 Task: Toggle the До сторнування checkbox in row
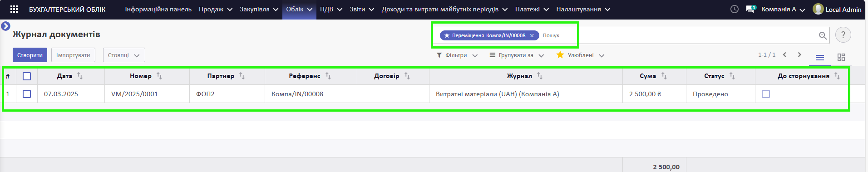[x=766, y=94]
